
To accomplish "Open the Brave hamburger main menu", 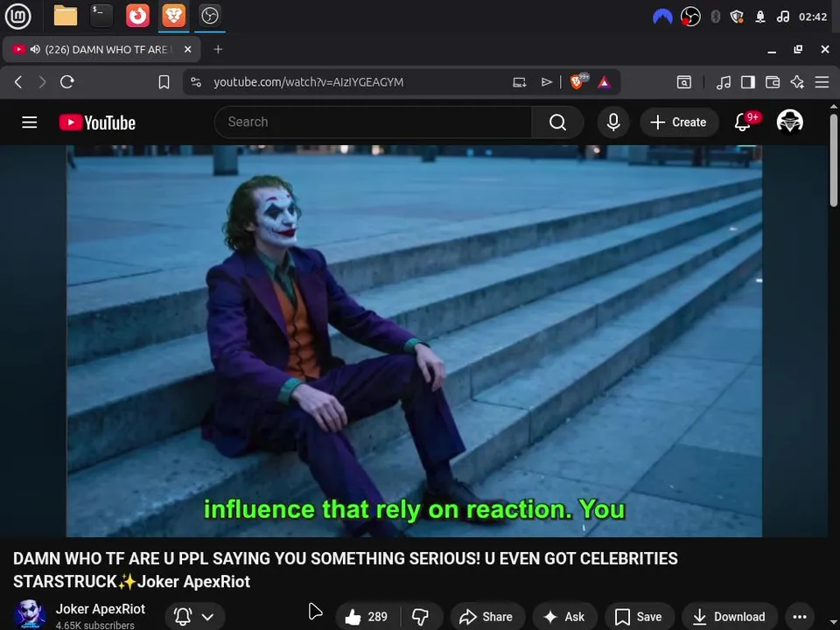I will 822,82.
